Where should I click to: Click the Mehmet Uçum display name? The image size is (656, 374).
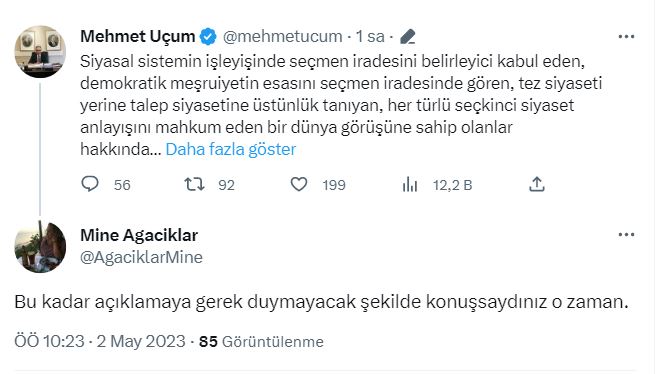[138, 37]
